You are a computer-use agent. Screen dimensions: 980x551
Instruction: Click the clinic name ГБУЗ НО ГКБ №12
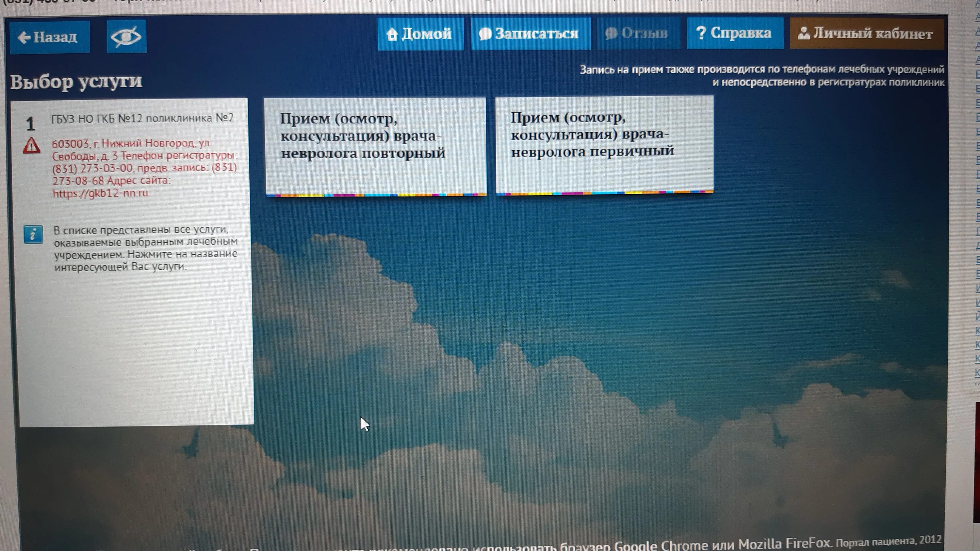[142, 118]
